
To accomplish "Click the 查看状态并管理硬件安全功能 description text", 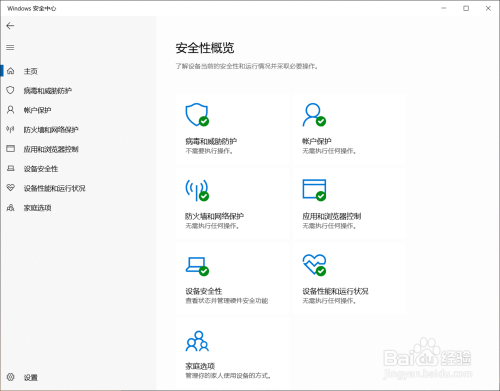I will tap(227, 301).
